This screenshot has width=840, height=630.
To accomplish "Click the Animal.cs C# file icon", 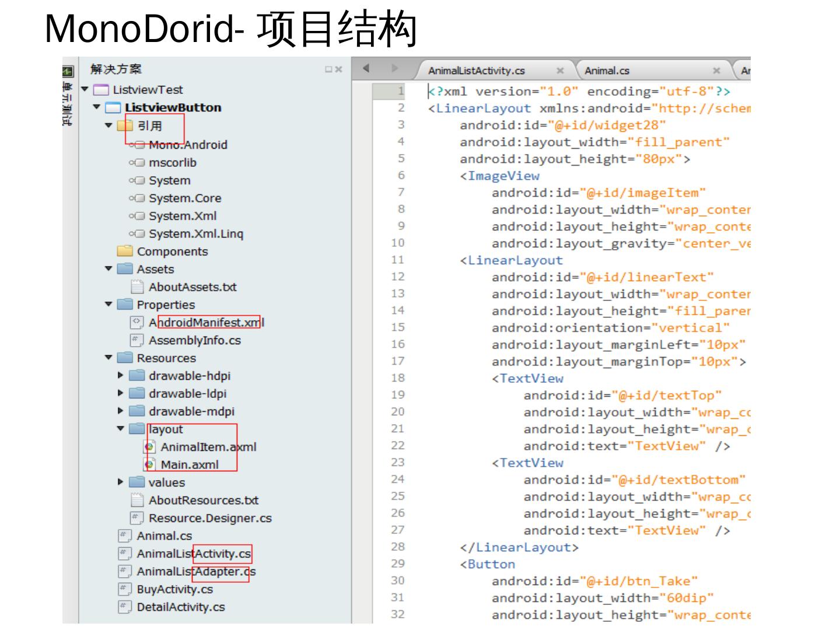I will pyautogui.click(x=125, y=535).
